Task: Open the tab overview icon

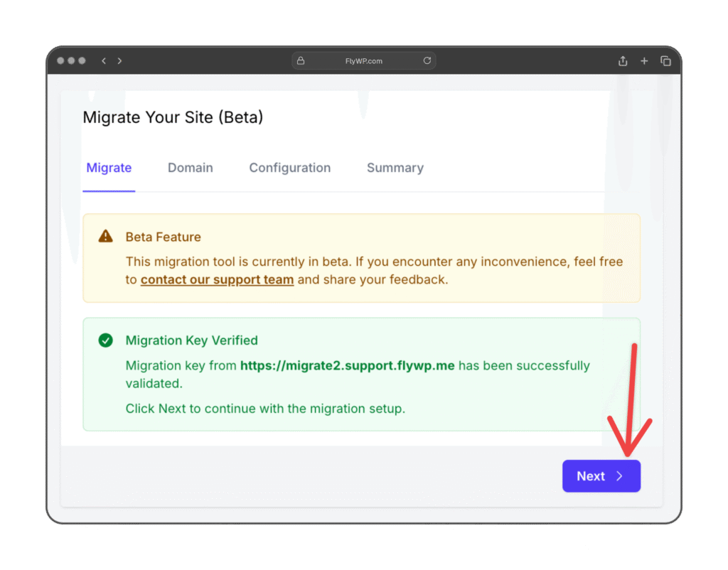Action: [x=665, y=61]
